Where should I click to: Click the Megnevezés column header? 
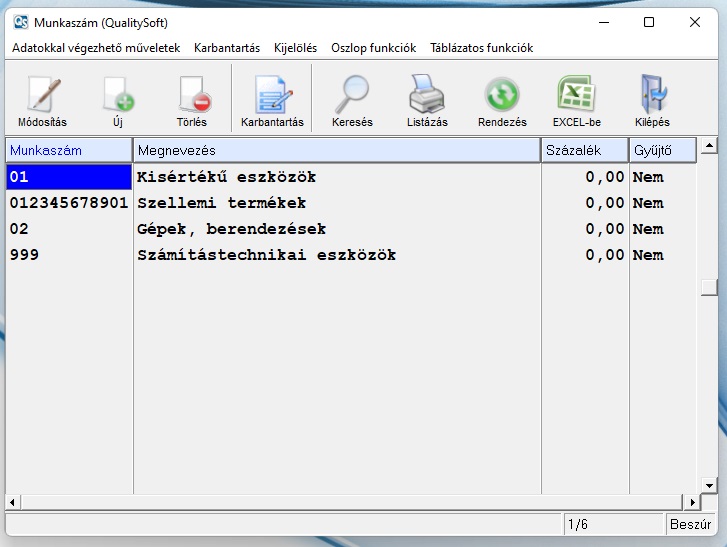[336, 150]
